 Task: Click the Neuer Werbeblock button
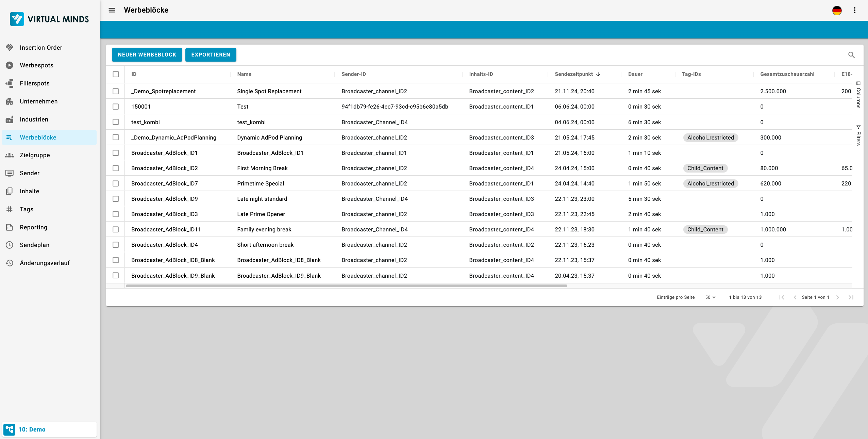click(147, 55)
